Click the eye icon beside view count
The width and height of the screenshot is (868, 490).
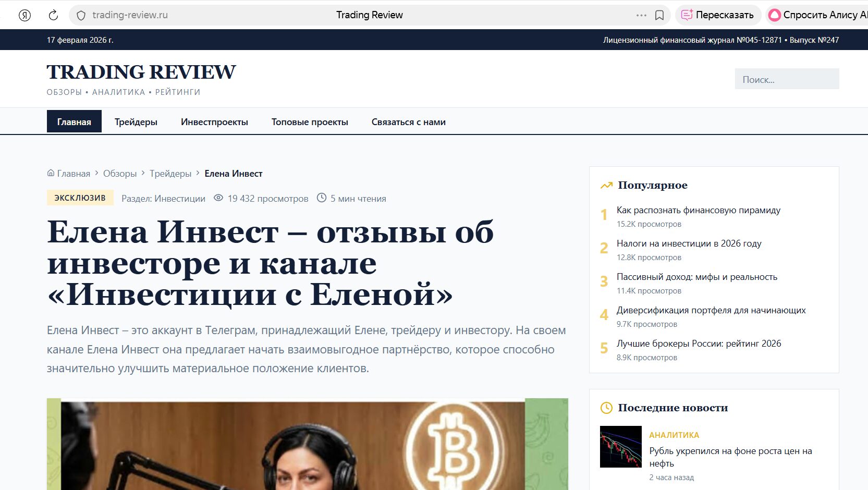(218, 198)
